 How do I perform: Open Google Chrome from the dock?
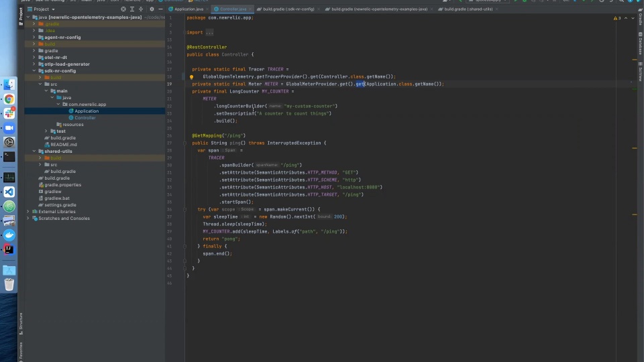point(9,99)
